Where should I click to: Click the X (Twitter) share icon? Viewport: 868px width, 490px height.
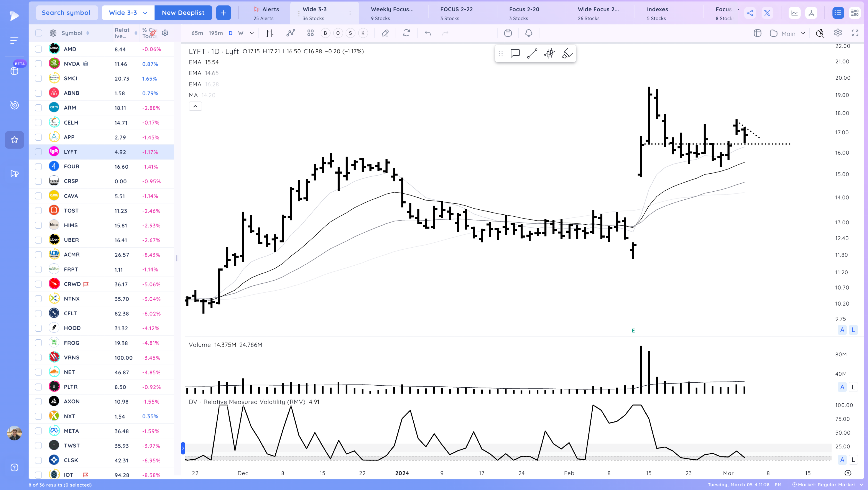(x=767, y=13)
